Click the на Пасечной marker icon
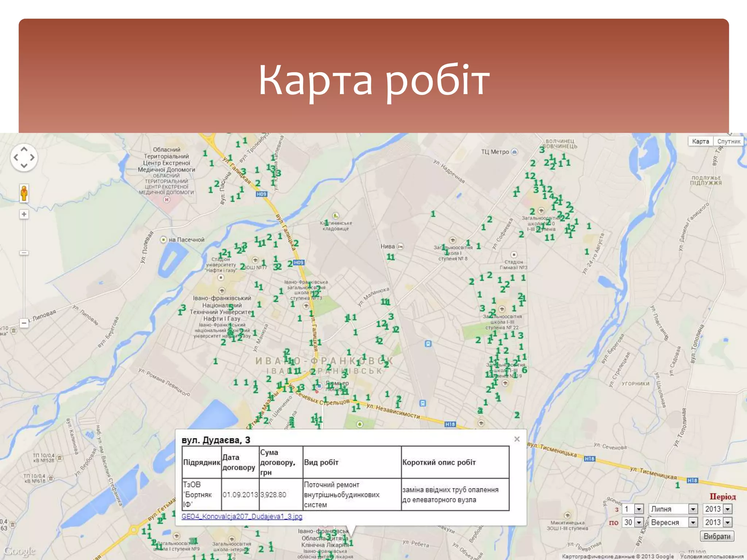The width and height of the screenshot is (747, 560). click(164, 240)
